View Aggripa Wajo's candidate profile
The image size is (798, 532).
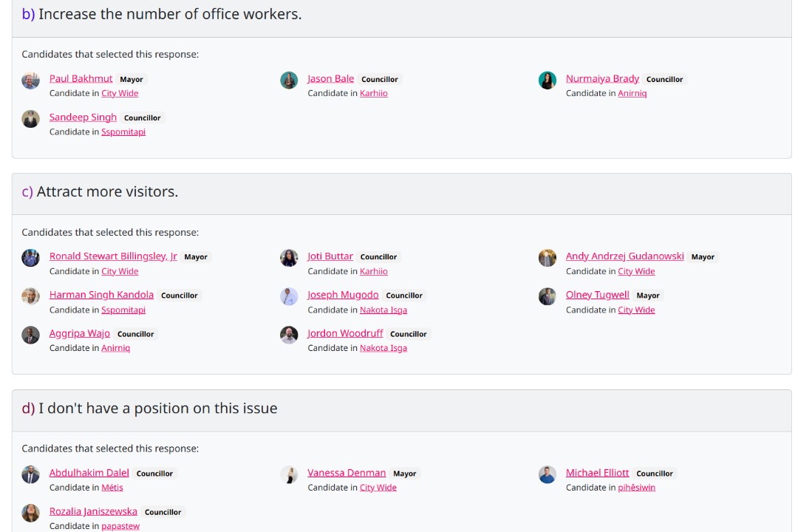[79, 333]
